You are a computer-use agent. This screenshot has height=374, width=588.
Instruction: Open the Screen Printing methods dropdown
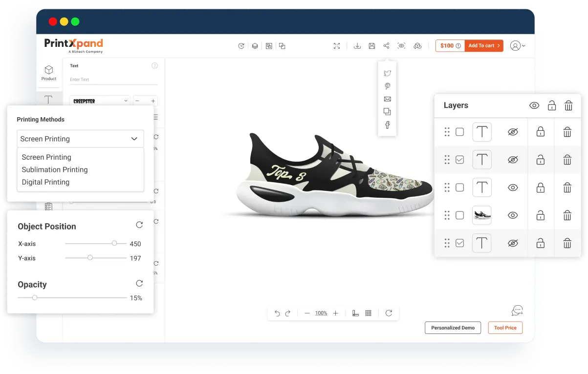pyautogui.click(x=80, y=139)
